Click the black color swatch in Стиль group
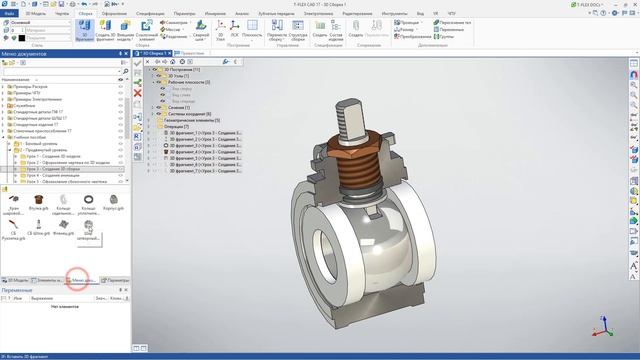Viewport: 640px width, 360px height. (x=22, y=38)
